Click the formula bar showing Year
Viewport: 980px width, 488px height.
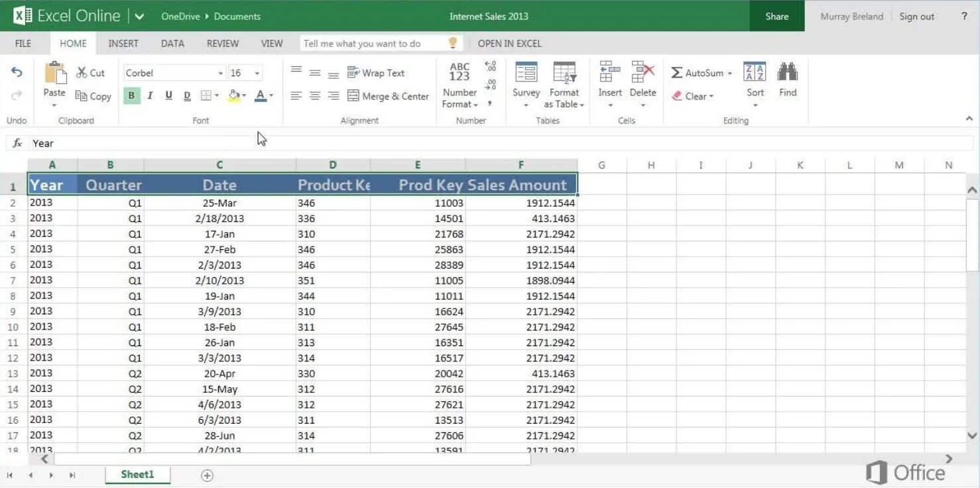click(503, 143)
